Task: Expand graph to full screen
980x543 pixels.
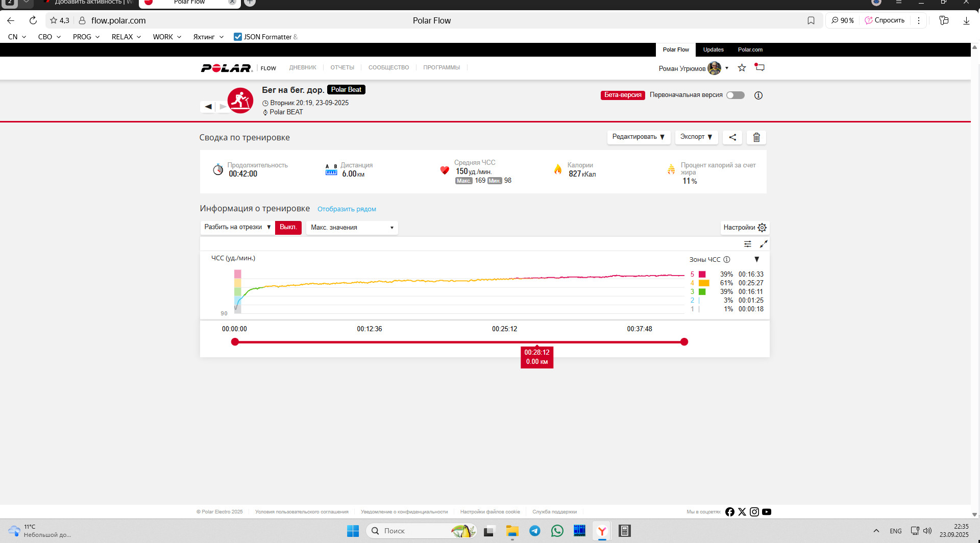Action: pos(764,244)
